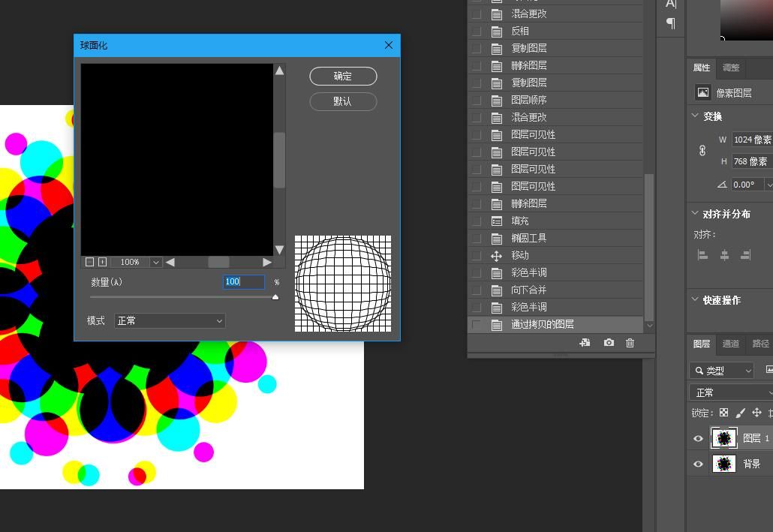Screen dimensions: 773x532
Task: Create a new snapshot with camera icon
Action: click(x=609, y=343)
